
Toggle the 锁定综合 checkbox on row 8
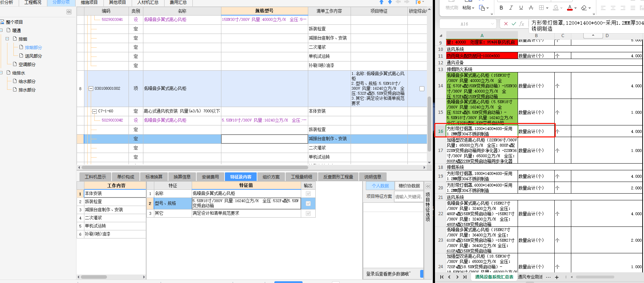[x=422, y=89]
